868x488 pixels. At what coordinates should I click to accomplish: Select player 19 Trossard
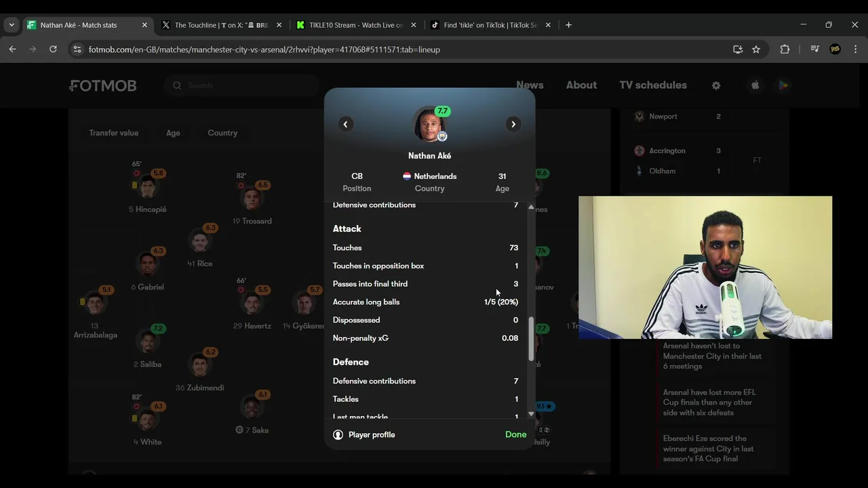[252, 199]
